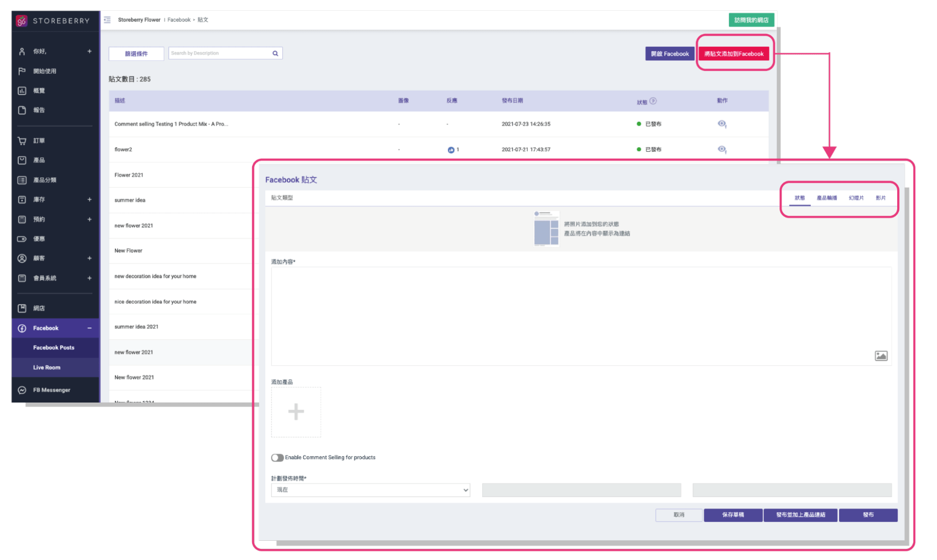View the Comment selling Testing post
Screen dimensions: 937x560
click(722, 124)
